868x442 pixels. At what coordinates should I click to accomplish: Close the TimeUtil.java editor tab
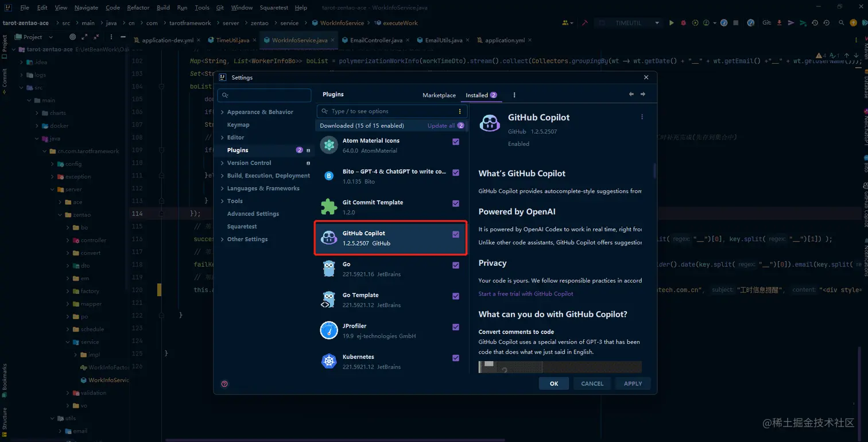255,40
